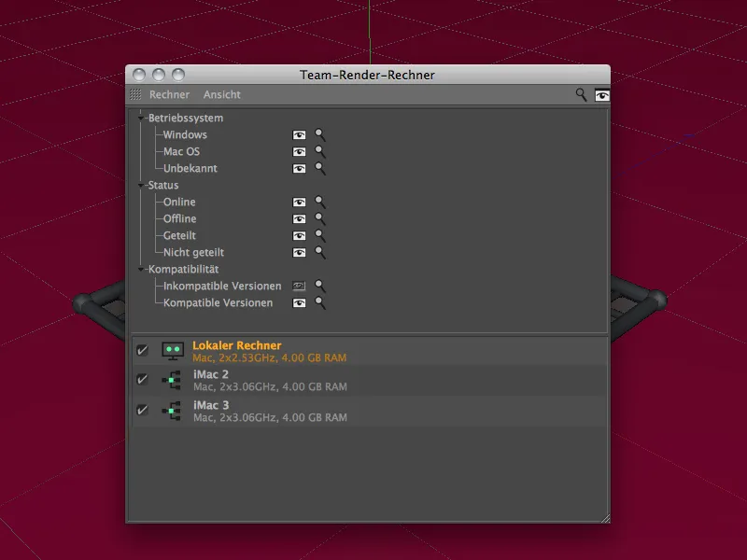This screenshot has width=747, height=560.
Task: Click magnifier icon next to Offline
Action: 320,219
